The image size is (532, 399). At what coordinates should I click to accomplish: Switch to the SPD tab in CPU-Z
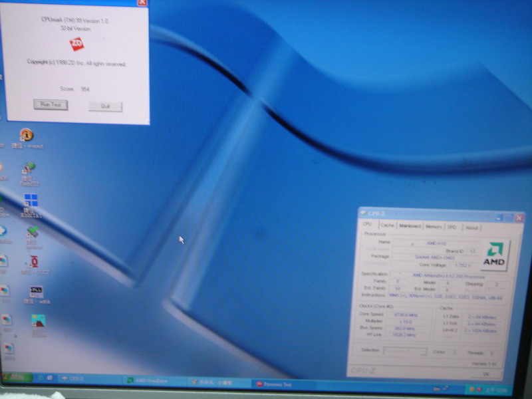click(x=452, y=227)
